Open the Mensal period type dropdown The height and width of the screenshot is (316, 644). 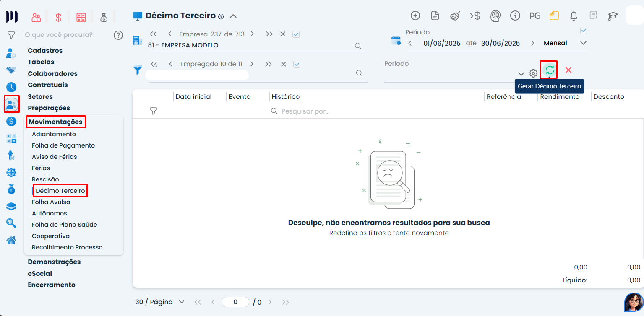tap(583, 43)
